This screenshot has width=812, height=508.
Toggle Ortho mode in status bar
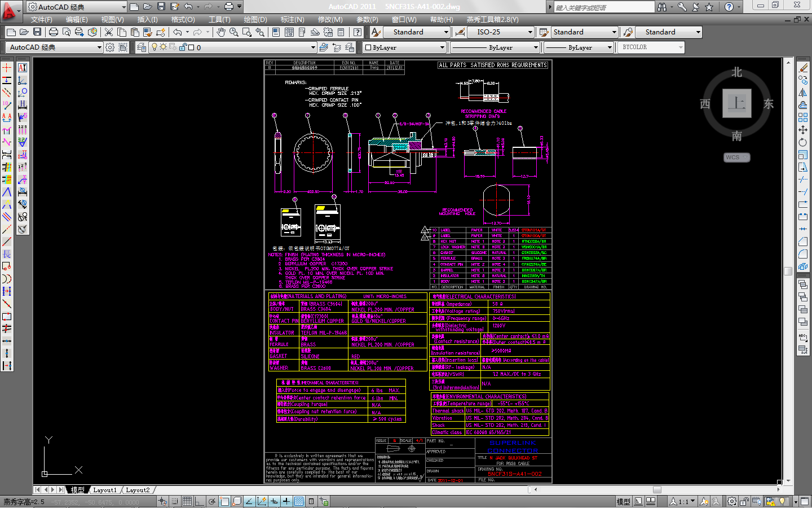point(200,501)
